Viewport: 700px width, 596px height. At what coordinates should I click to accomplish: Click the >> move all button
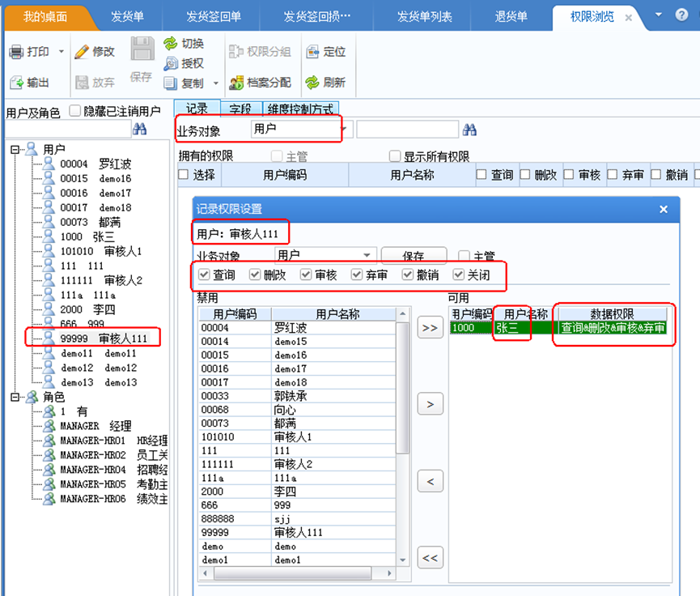(x=430, y=328)
